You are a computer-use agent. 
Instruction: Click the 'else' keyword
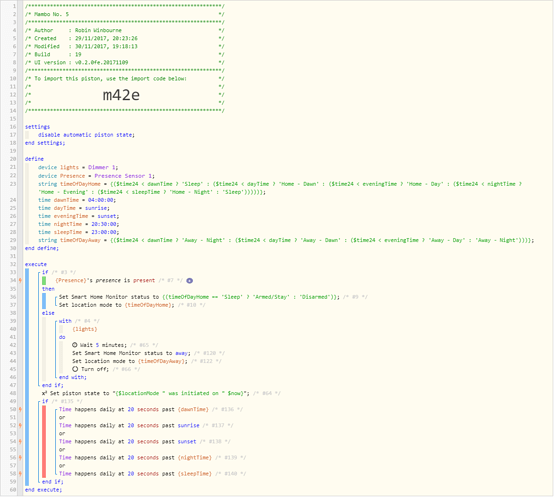coord(48,314)
